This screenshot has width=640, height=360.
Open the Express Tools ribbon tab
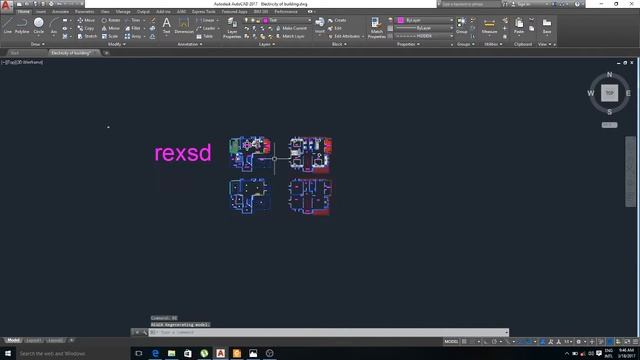click(x=203, y=12)
